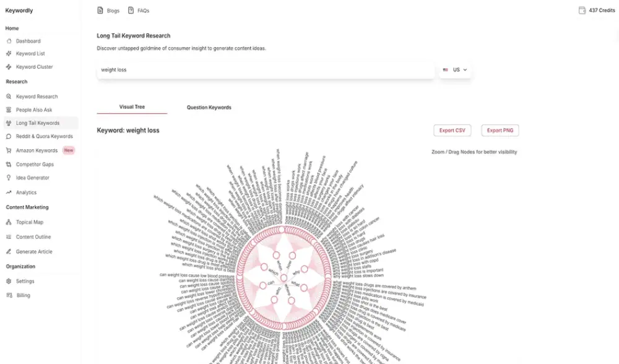
Task: Click the Dashboard icon in sidebar
Action: [x=9, y=41]
